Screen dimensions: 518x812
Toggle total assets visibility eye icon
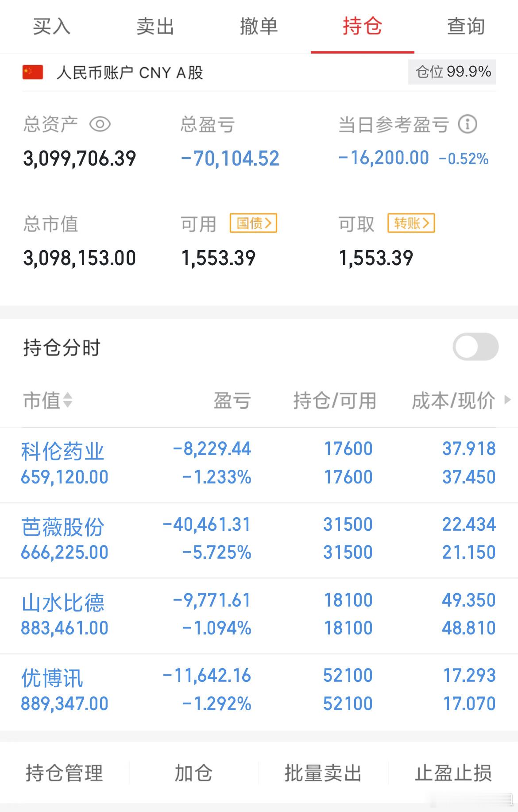click(x=100, y=124)
